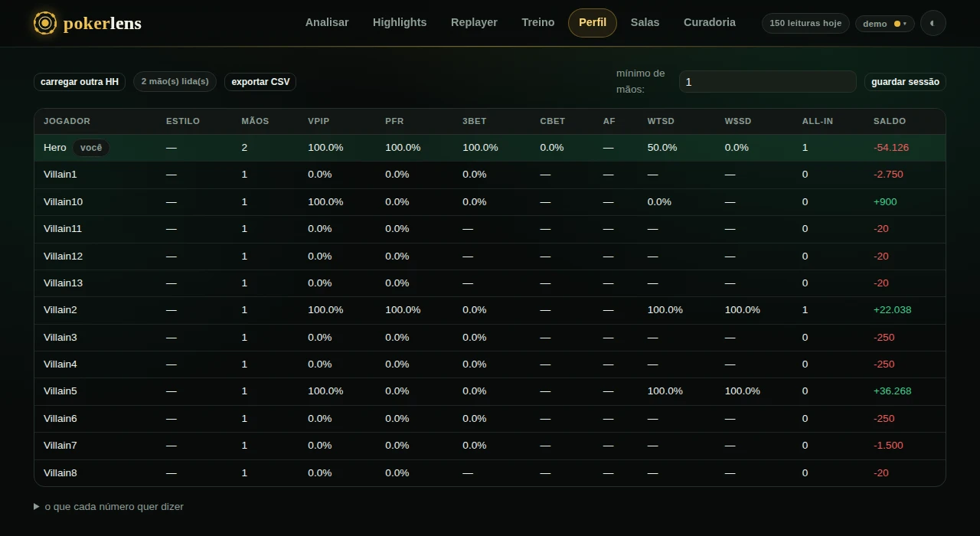Click the +900 saldo for Villain10

pos(885,202)
